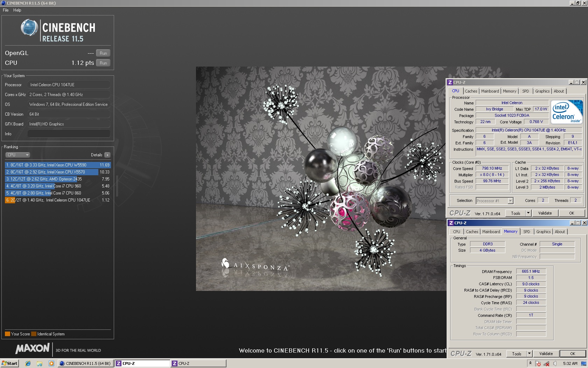This screenshot has height=368, width=588.
Task: Select the Core i7 860 ranking row
Action: coord(58,193)
